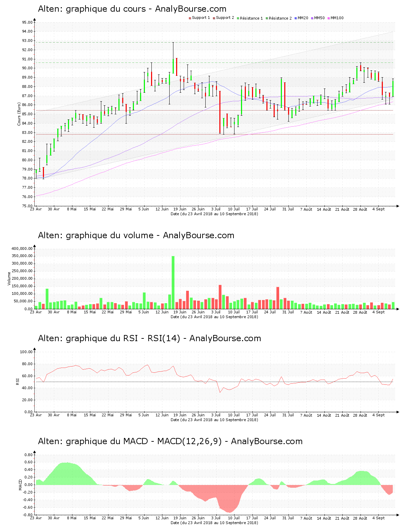412x532 pixels.
Task: Click the date range caption under the price chart
Action: click(x=214, y=214)
